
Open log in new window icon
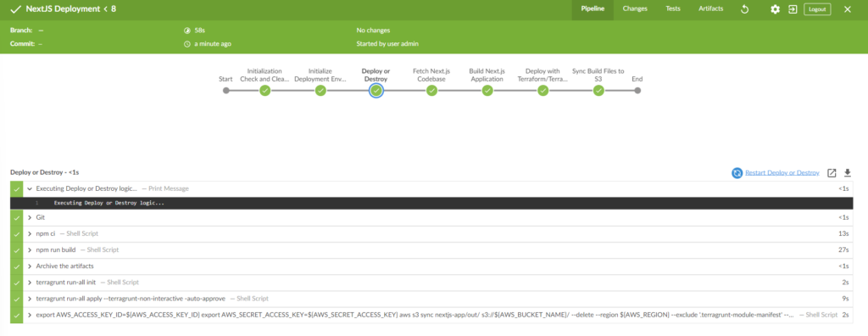[832, 173]
